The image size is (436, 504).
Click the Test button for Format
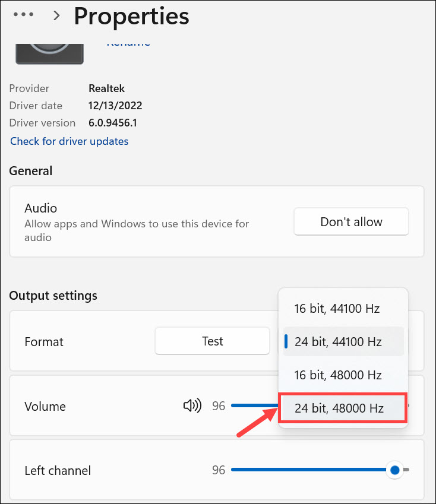tap(212, 341)
